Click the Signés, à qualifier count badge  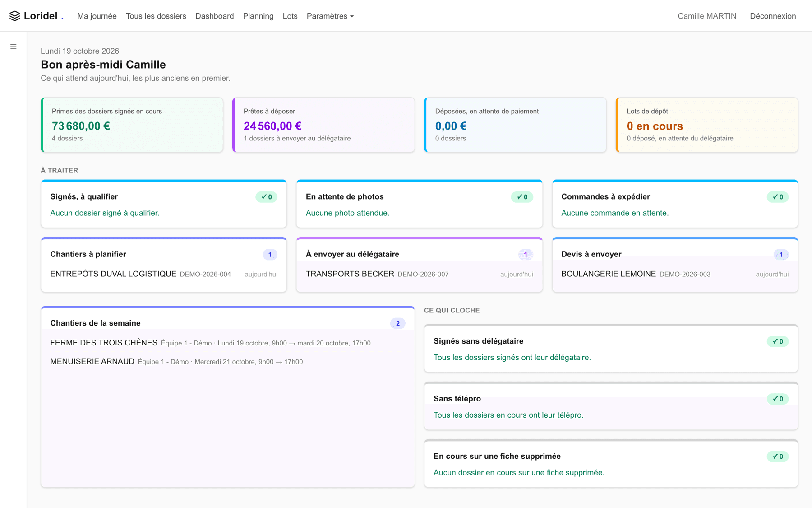267,197
